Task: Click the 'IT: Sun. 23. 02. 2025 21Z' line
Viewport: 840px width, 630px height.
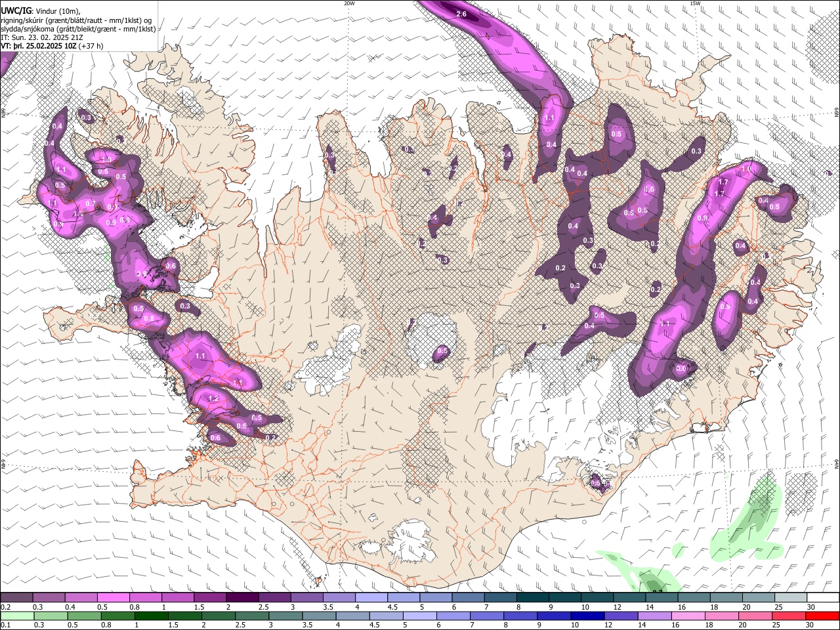Action: (41, 37)
